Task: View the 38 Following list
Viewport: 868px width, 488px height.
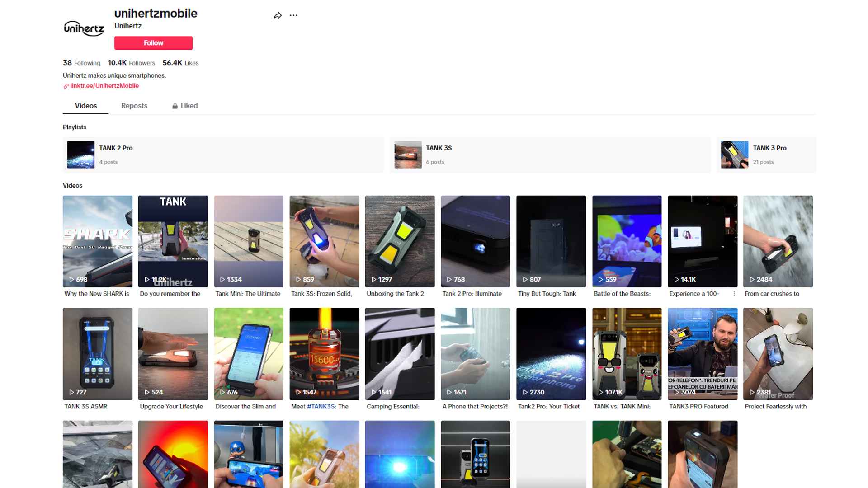Action: [x=81, y=63]
